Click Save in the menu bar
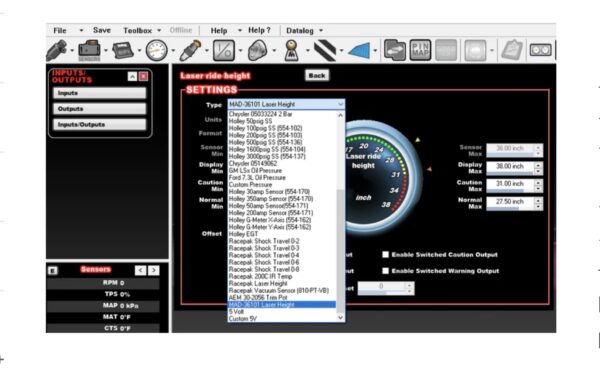 coord(102,30)
